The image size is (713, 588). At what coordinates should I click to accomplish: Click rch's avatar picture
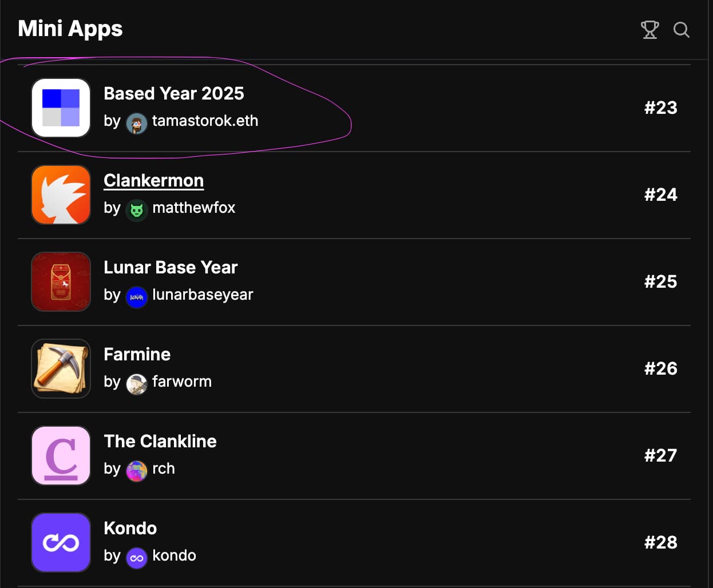click(x=137, y=471)
